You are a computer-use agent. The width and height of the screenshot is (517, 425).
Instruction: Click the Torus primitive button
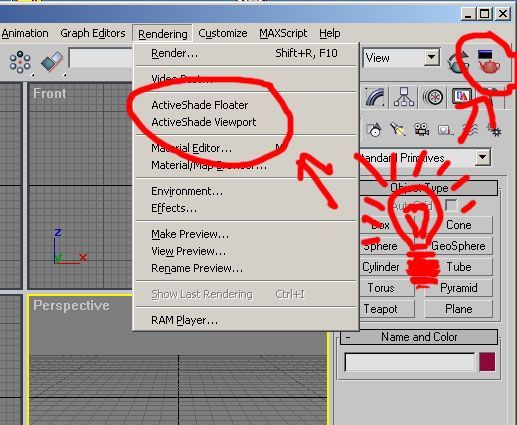pyautogui.click(x=387, y=288)
